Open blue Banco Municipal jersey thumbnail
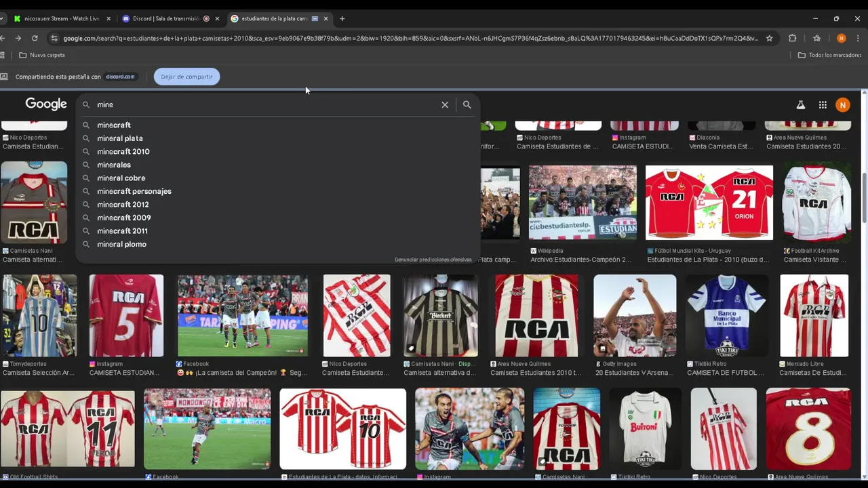Viewport: 868px width, 488px height. (727, 315)
